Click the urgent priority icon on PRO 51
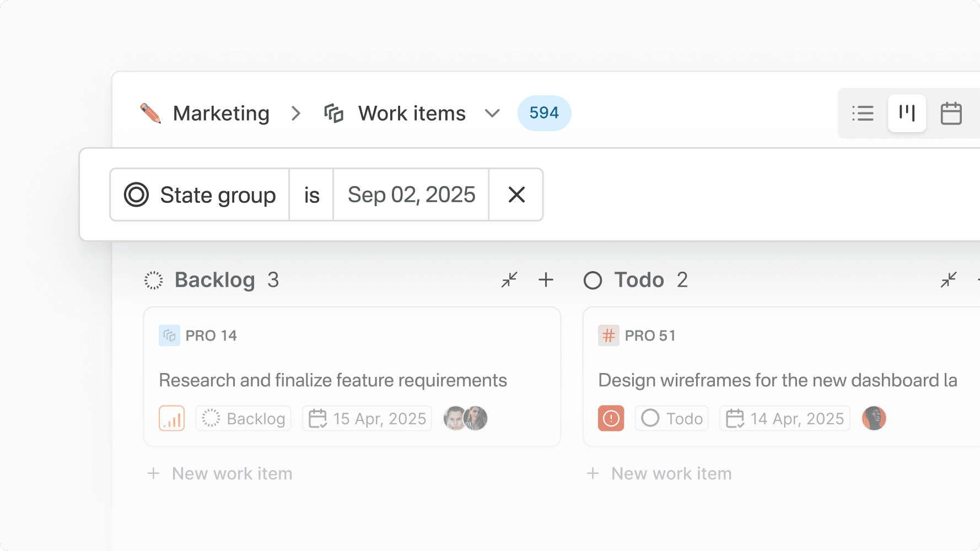 (611, 418)
